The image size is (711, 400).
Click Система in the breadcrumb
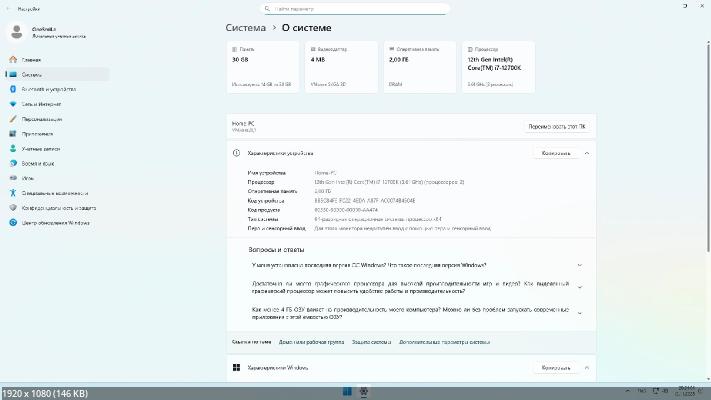click(x=246, y=27)
